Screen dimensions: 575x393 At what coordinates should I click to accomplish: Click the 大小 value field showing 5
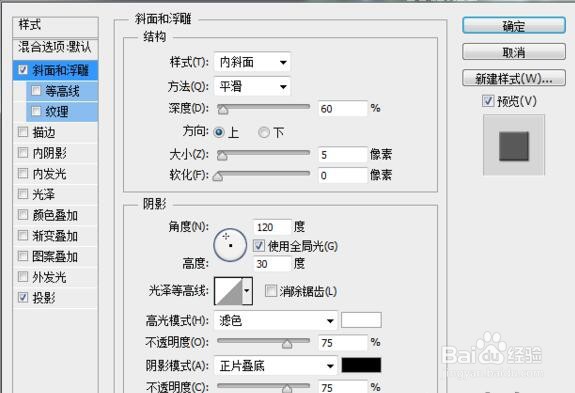[343, 155]
